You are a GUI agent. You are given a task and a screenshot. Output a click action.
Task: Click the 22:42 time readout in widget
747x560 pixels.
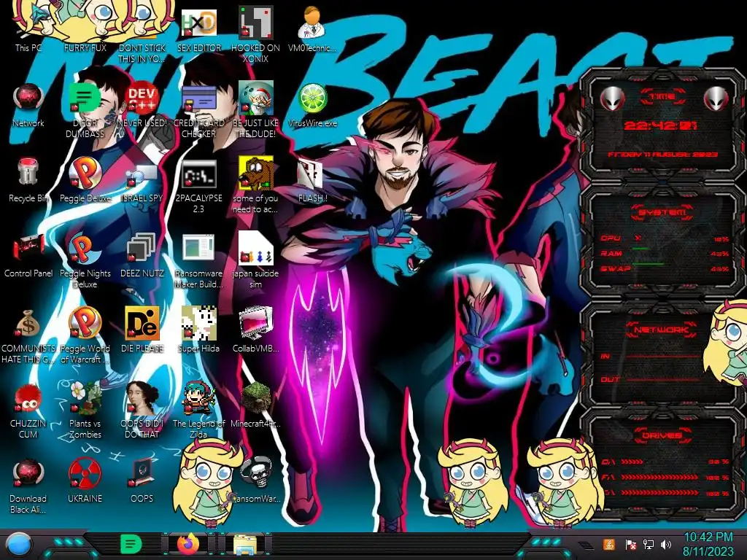[x=661, y=125]
